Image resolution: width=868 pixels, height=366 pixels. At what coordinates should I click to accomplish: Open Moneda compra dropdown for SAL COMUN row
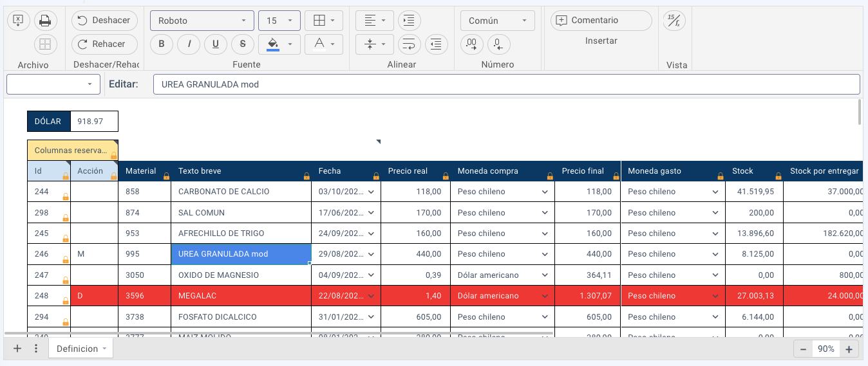(545, 213)
